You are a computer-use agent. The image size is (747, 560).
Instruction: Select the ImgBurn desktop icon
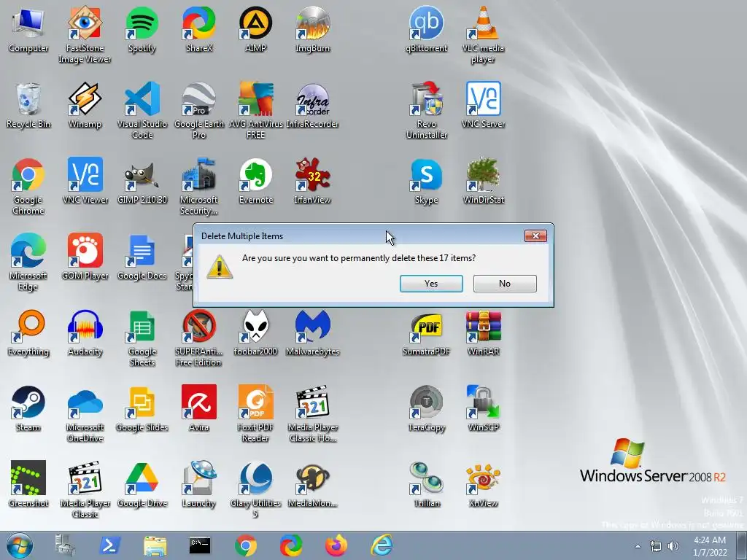pyautogui.click(x=312, y=29)
